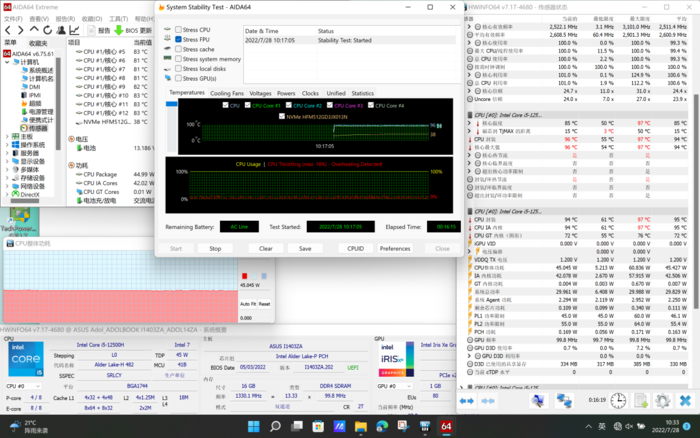Click the green BIOS 更新 download arrow

[x=119, y=30]
